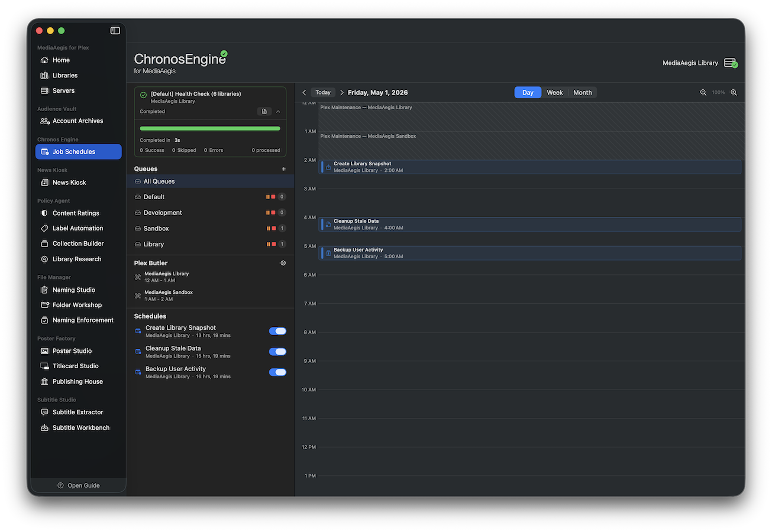Screen dimensions: 772x532
Task: Select the Library queue
Action: coord(210,244)
